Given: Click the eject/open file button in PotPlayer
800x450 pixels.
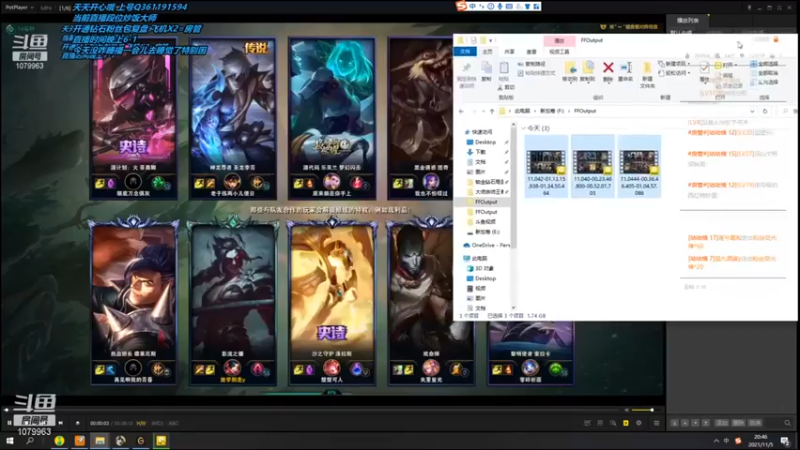Looking at the screenshot, I should coord(78,423).
